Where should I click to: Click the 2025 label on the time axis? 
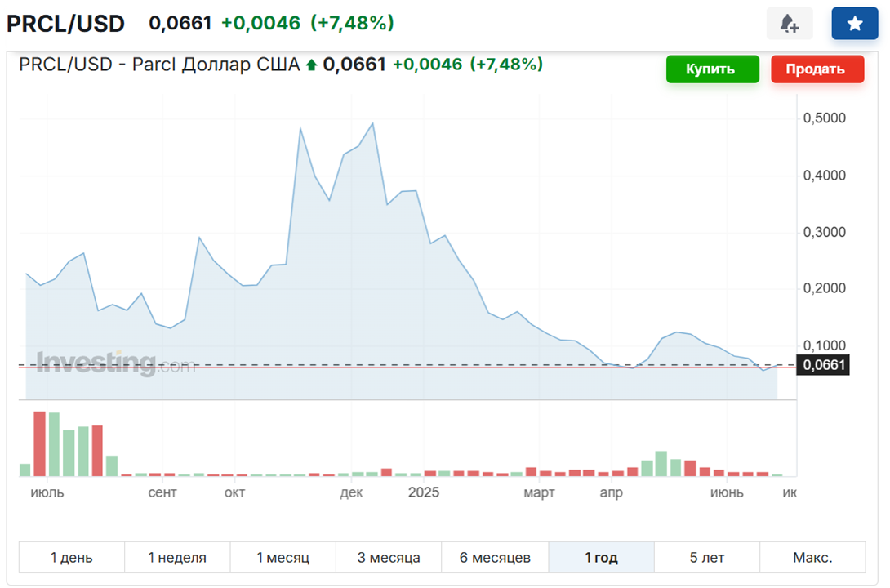click(424, 492)
